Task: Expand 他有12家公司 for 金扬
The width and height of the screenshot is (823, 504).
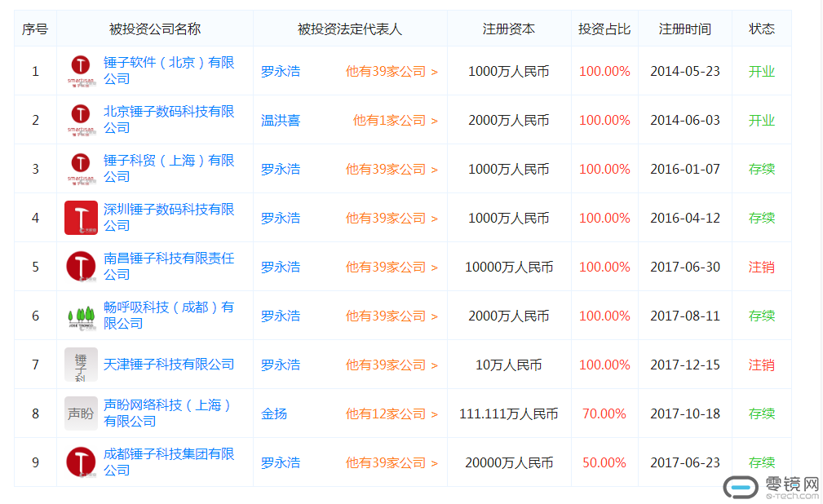Action: tap(391, 413)
